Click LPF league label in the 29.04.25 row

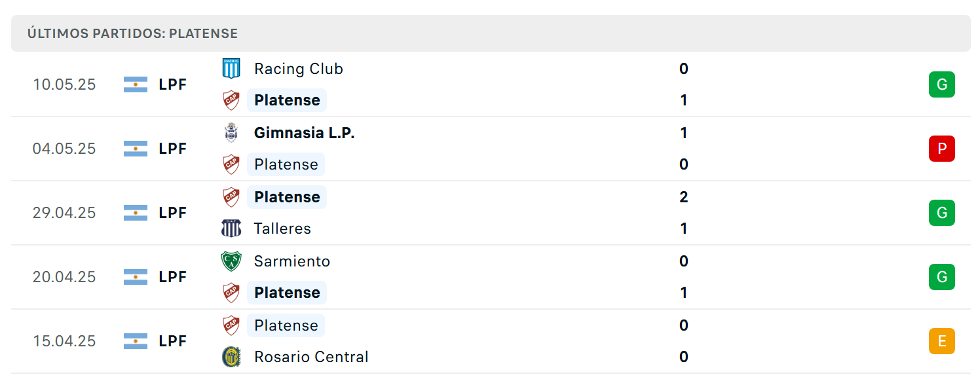(x=173, y=213)
